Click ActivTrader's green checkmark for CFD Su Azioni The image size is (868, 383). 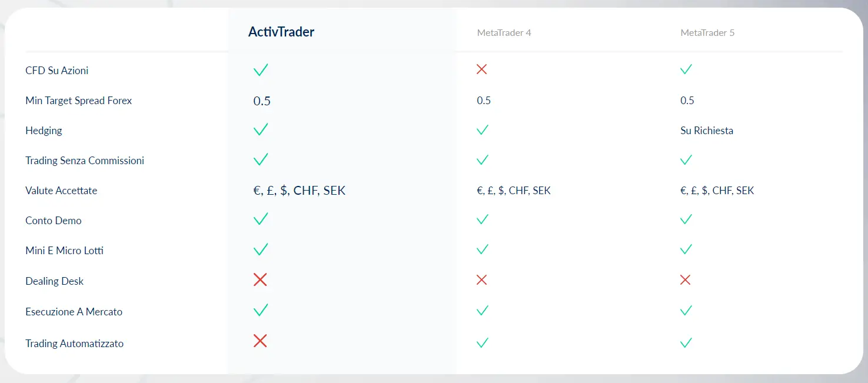point(261,70)
